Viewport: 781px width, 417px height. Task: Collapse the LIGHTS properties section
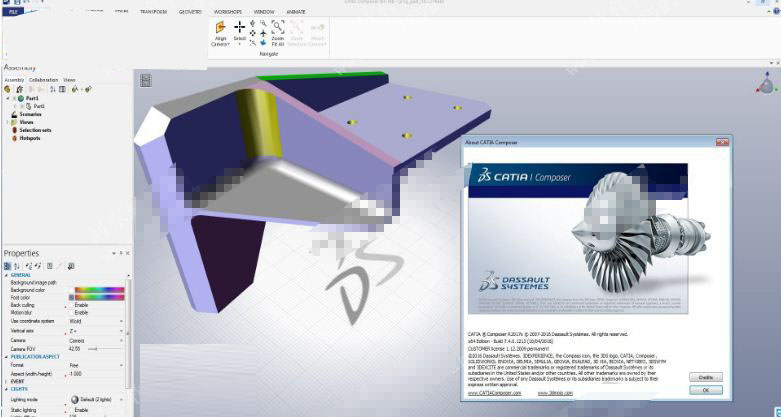pyautogui.click(x=6, y=389)
